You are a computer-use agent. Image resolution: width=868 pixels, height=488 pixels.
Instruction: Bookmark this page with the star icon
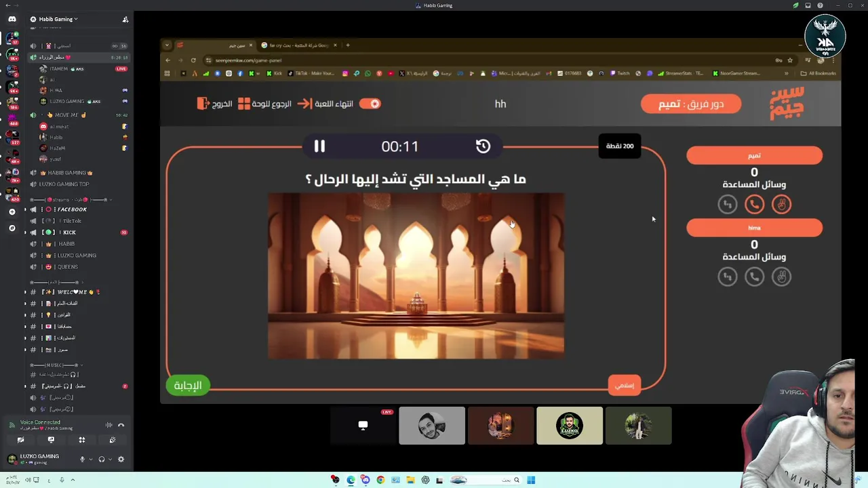790,60
